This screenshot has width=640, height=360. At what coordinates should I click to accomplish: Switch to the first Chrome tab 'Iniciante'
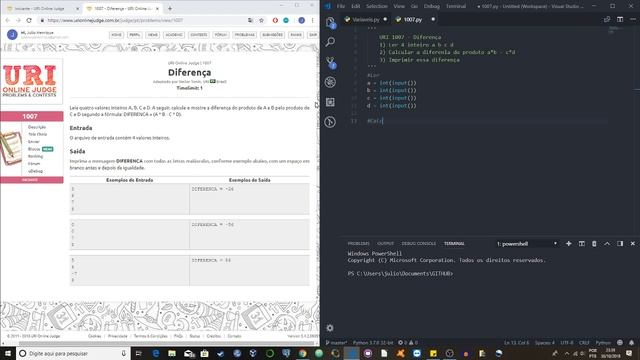pos(42,8)
